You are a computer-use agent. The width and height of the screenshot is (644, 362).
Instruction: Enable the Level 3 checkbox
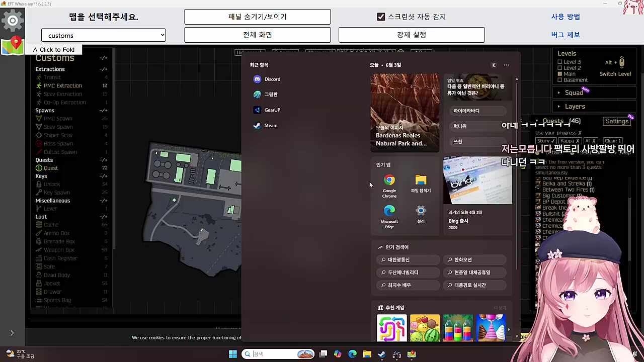click(559, 62)
